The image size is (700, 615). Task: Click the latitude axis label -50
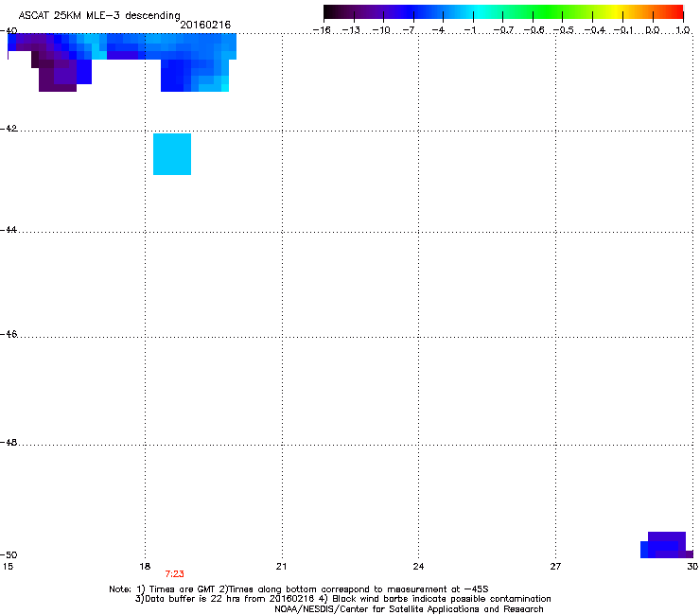(9, 554)
